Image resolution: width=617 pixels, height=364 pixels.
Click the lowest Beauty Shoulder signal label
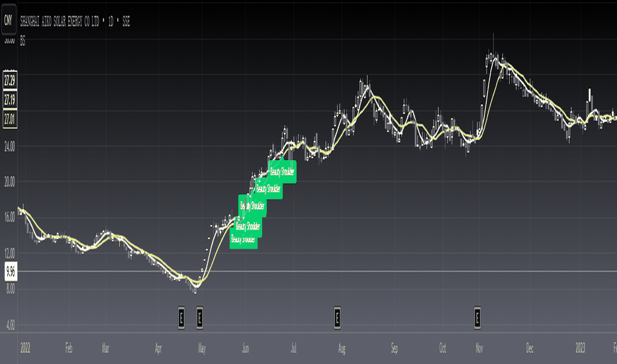[244, 241]
